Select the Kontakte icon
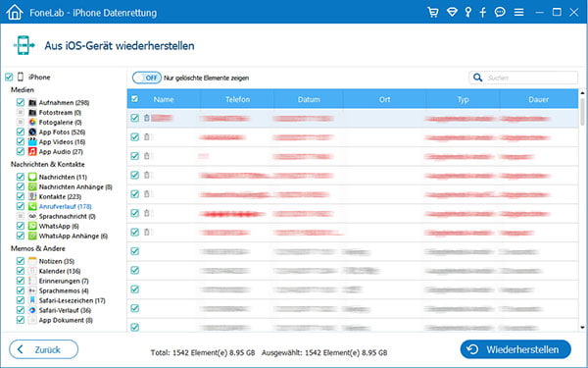The width and height of the screenshot is (588, 368). pos(32,196)
